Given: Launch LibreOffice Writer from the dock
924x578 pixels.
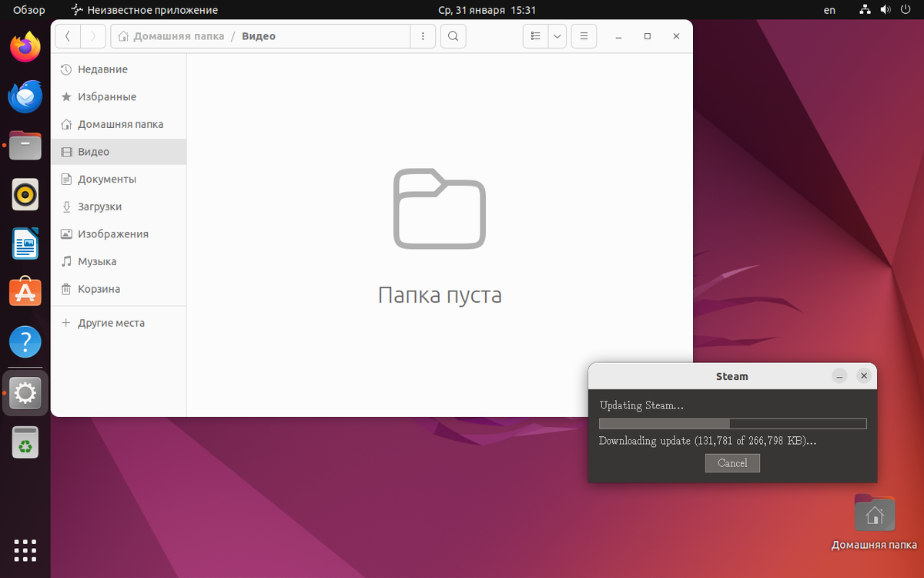Looking at the screenshot, I should click(25, 244).
